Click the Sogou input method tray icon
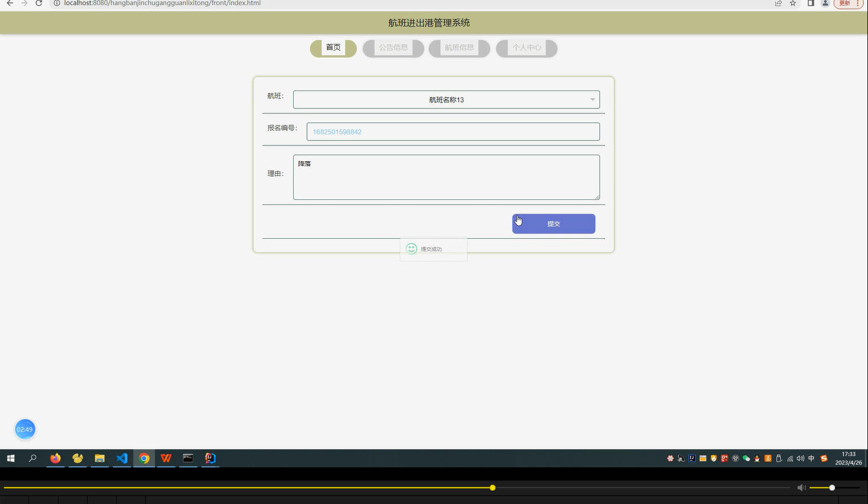This screenshot has width=868, height=504. click(824, 458)
